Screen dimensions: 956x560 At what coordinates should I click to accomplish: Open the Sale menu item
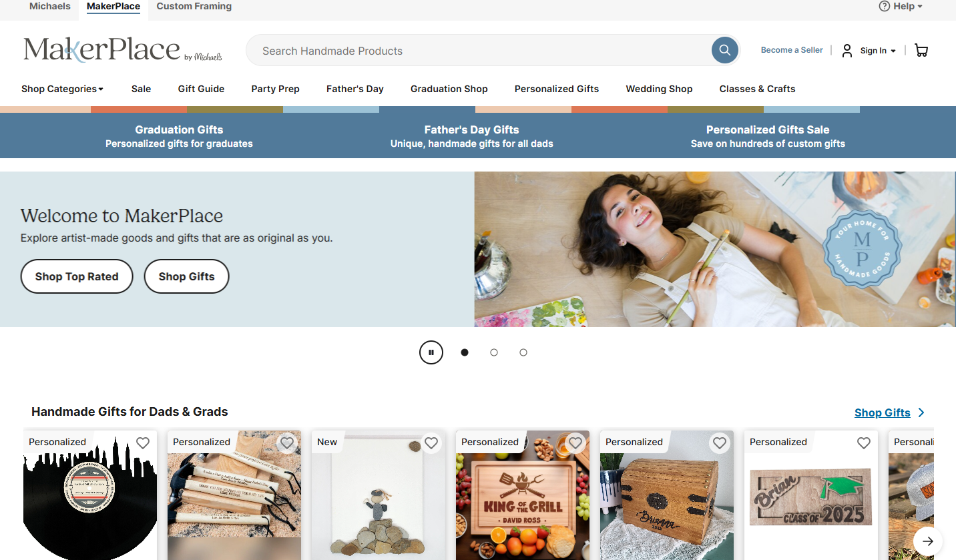(x=141, y=89)
